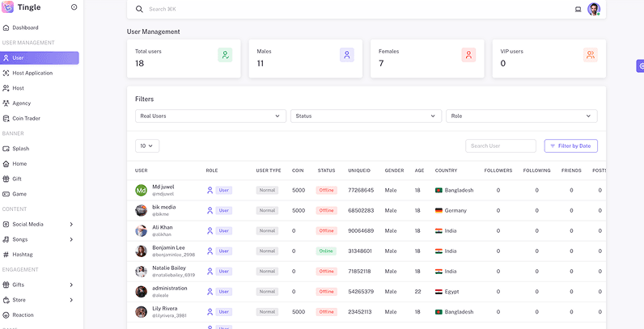644x329 pixels.
Task: Open Ali Khan user profile
Action: click(163, 227)
